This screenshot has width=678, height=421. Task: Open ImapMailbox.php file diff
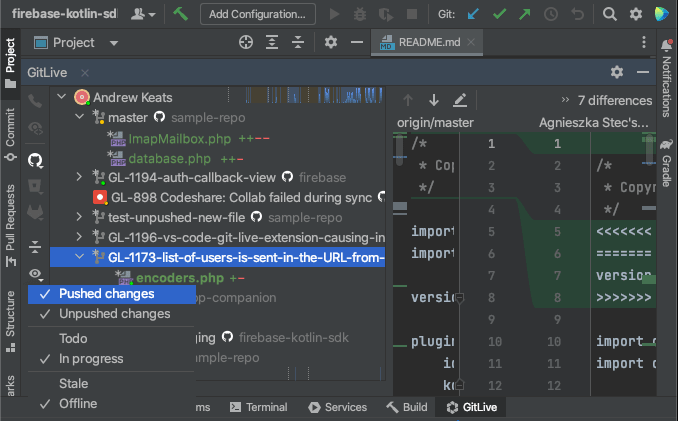(179, 139)
